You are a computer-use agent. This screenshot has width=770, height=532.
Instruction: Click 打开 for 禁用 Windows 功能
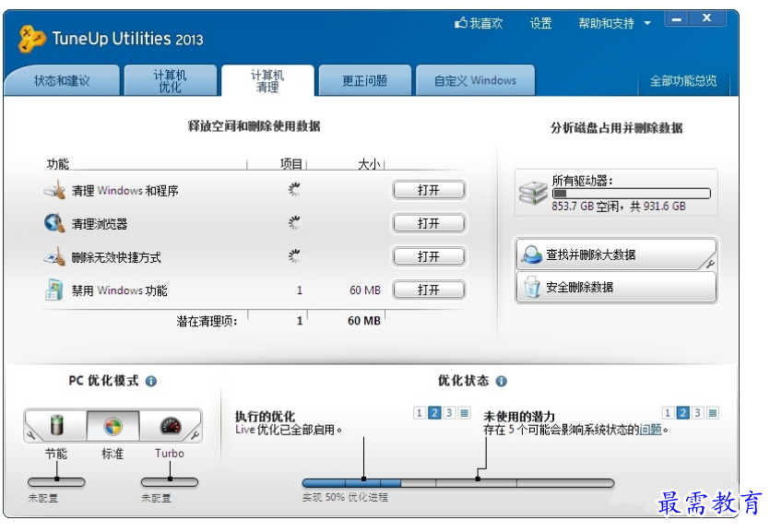coord(429,290)
